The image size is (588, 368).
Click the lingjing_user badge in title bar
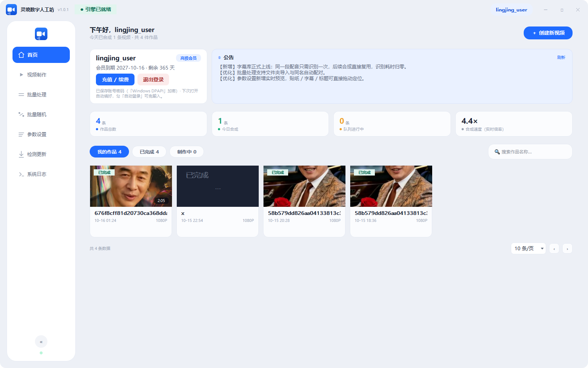click(511, 10)
